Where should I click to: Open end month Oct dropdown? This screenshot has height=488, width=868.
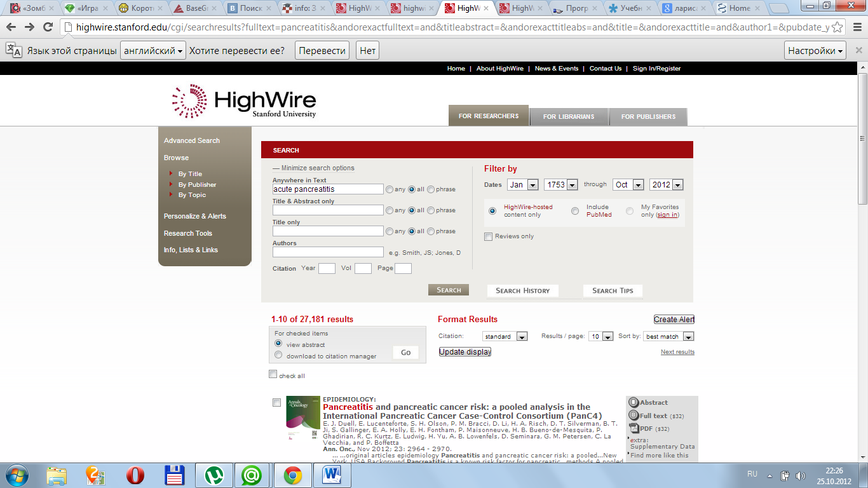628,185
